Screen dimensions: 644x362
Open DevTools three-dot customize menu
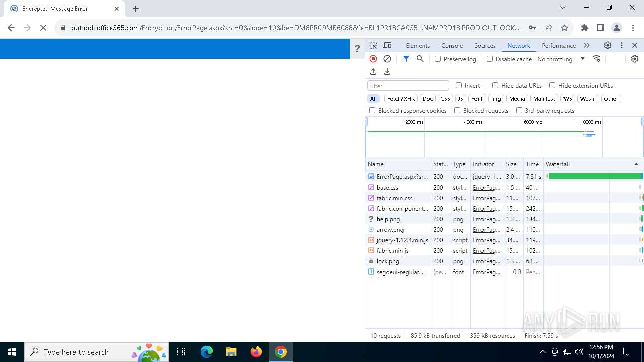622,45
